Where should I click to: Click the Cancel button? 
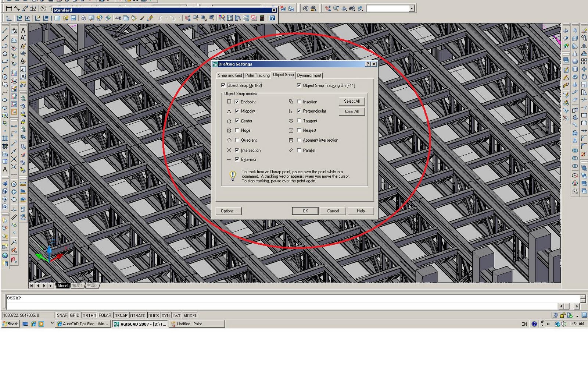coord(333,211)
